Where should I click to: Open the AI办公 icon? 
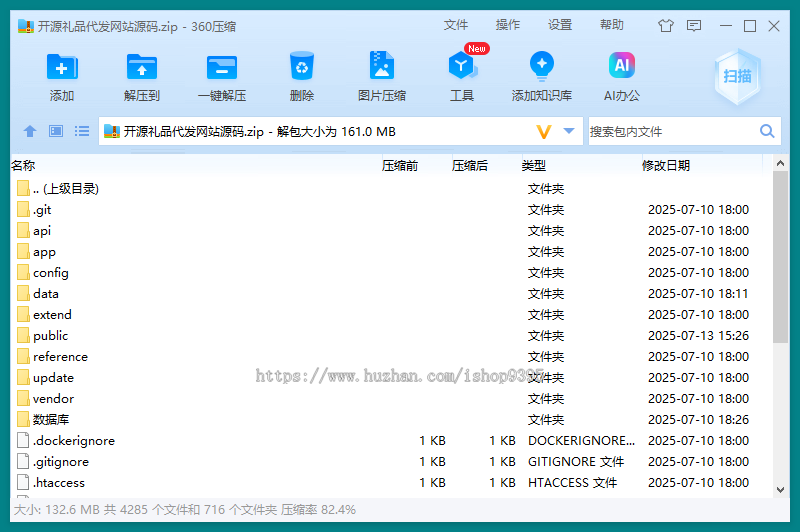click(622, 65)
